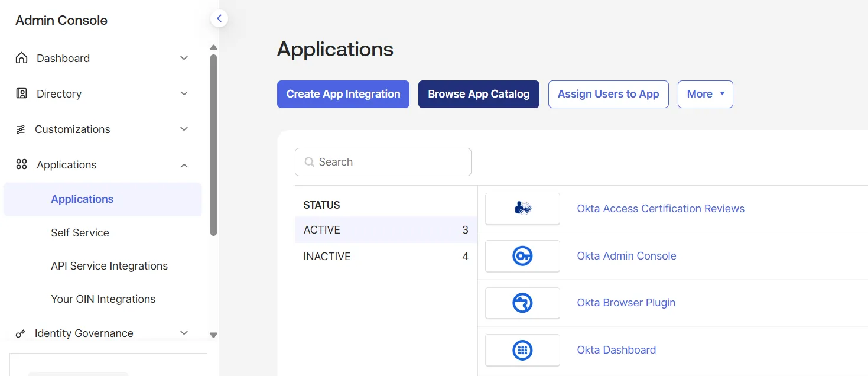Click sidebar scrollbar up arrow
The height and width of the screenshot is (376, 868).
[x=214, y=47]
